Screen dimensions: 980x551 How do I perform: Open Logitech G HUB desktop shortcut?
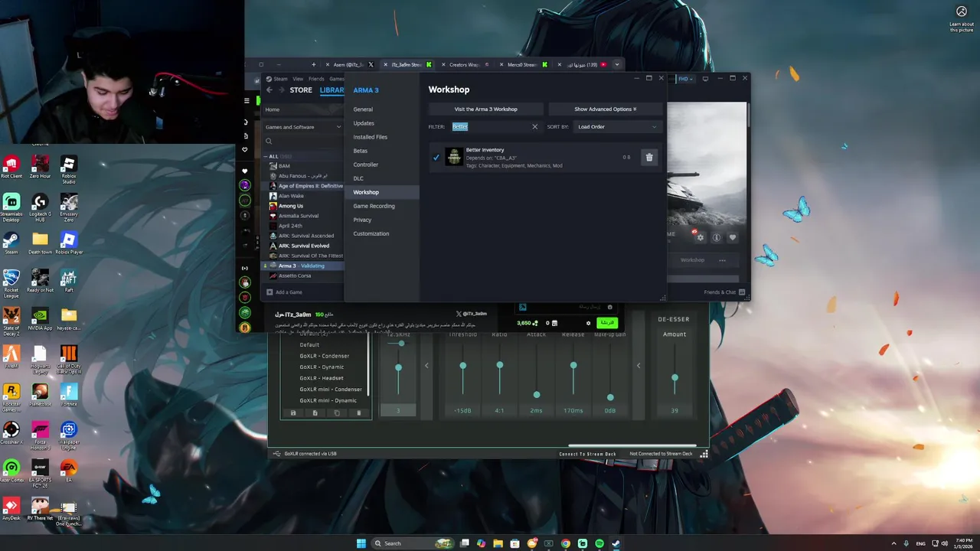40,207
